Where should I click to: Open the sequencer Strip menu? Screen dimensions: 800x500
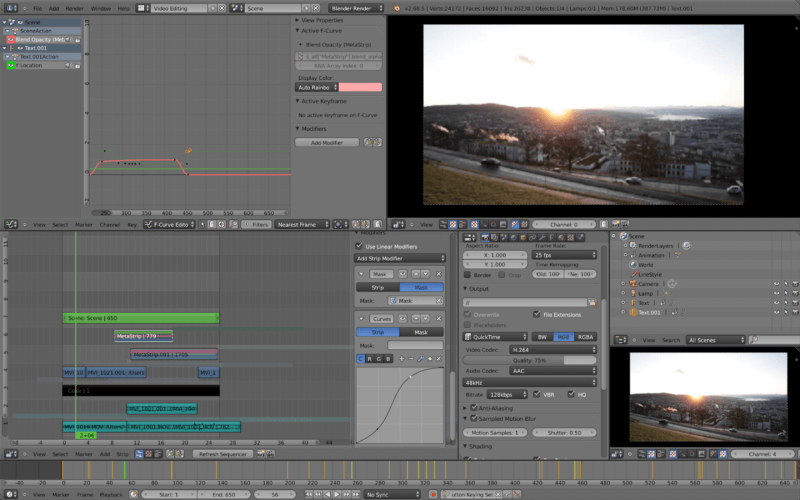121,454
